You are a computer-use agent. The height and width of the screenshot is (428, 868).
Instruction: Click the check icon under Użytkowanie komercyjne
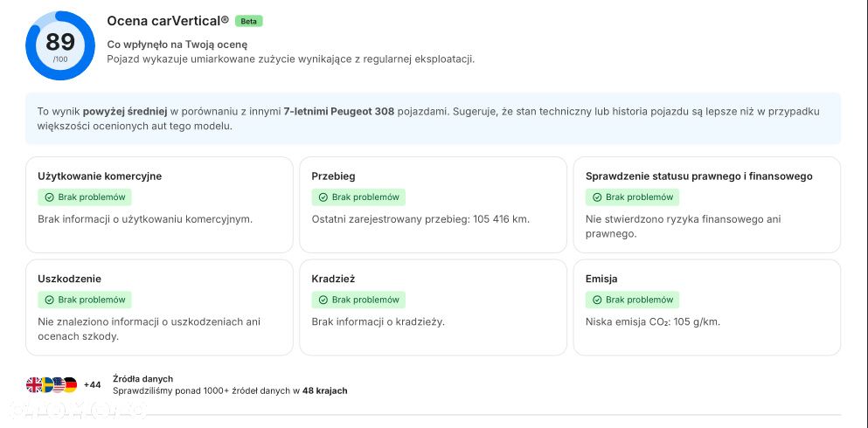[49, 197]
